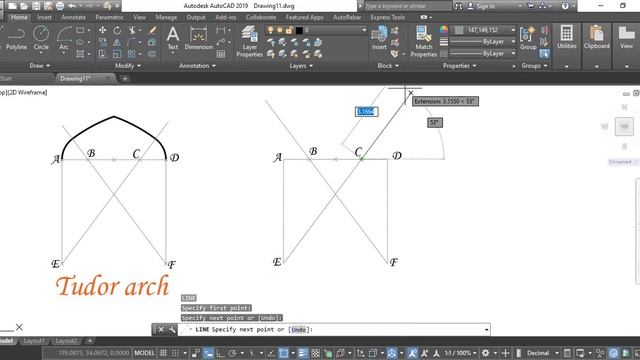Viewport: 640px width, 360px height.
Task: Toggle grid display in status bar
Action: (x=163, y=353)
